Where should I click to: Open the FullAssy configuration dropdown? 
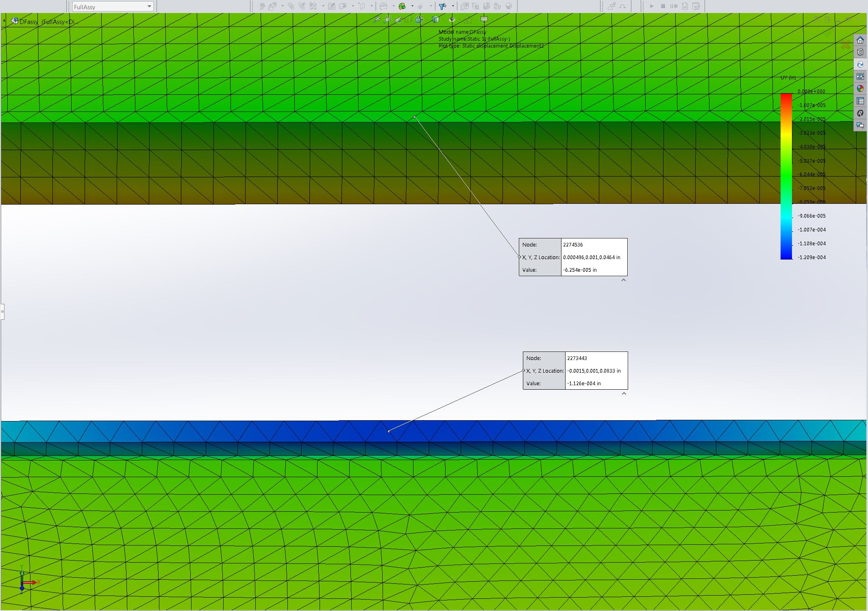[x=113, y=7]
